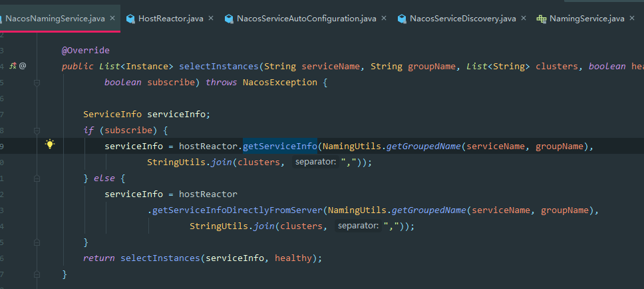Click the override/implements gutter marker arrows
Screen dimensions: 644x289
point(13,65)
